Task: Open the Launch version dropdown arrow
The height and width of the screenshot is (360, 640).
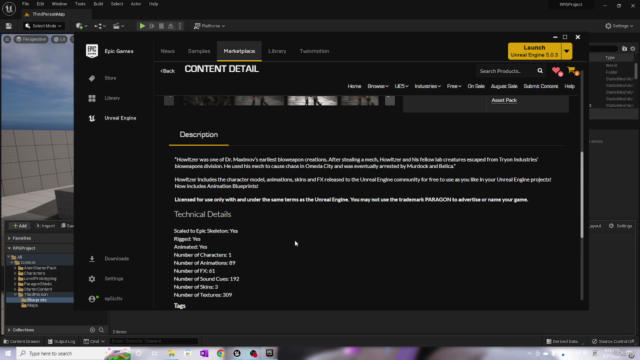Action: pyautogui.click(x=567, y=51)
